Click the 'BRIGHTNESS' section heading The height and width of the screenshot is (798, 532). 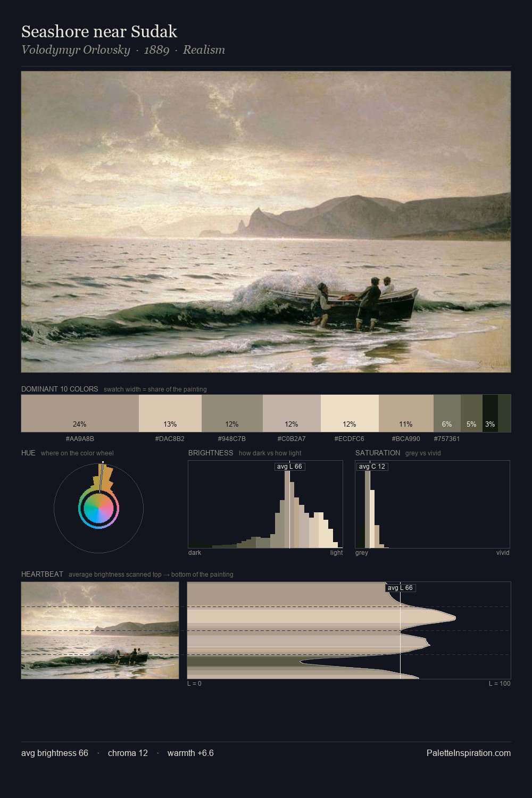[211, 453]
